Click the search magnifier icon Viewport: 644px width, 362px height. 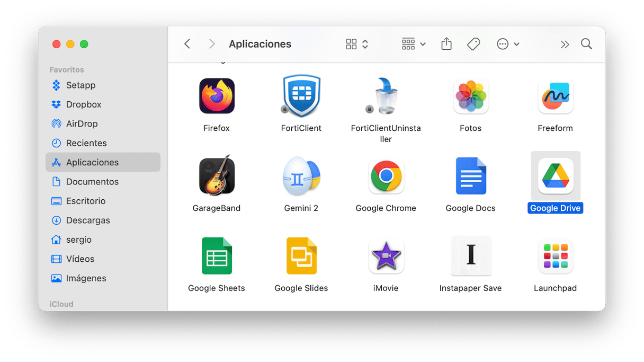586,44
